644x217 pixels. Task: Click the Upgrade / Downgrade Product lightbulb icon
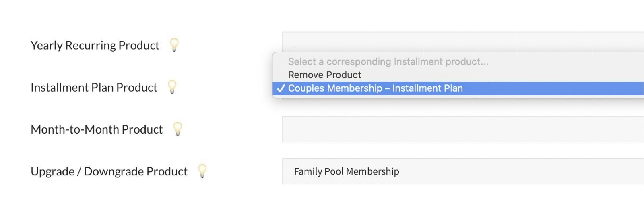[x=202, y=171]
